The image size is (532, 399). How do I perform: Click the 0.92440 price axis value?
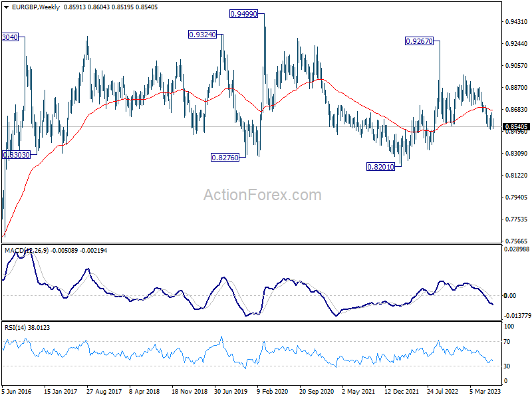517,44
